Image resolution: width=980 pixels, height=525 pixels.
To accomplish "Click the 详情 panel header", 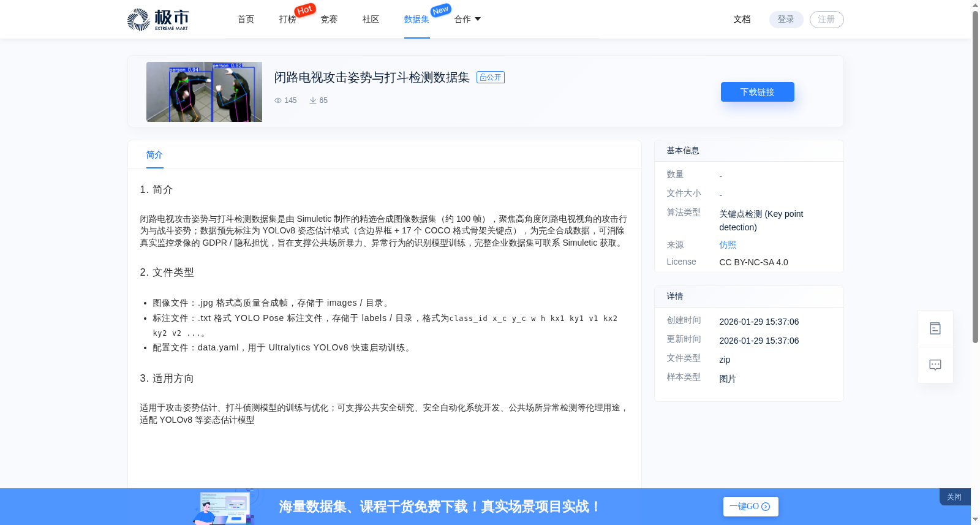I will tap(749, 296).
